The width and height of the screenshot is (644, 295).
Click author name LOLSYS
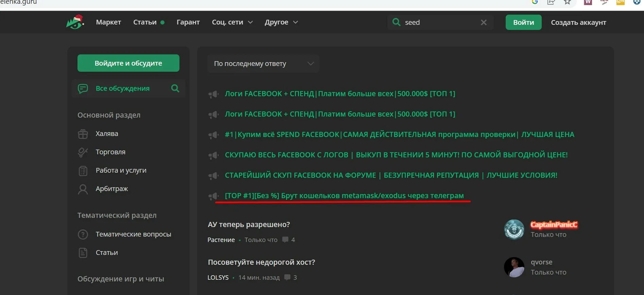tap(218, 278)
